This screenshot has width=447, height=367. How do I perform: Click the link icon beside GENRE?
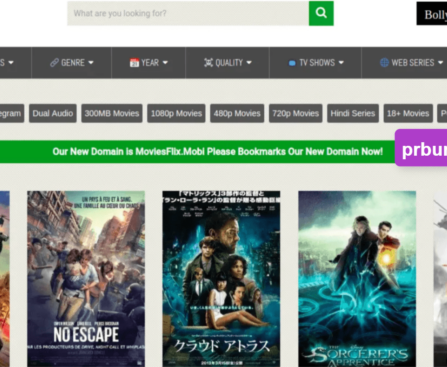pyautogui.click(x=54, y=63)
